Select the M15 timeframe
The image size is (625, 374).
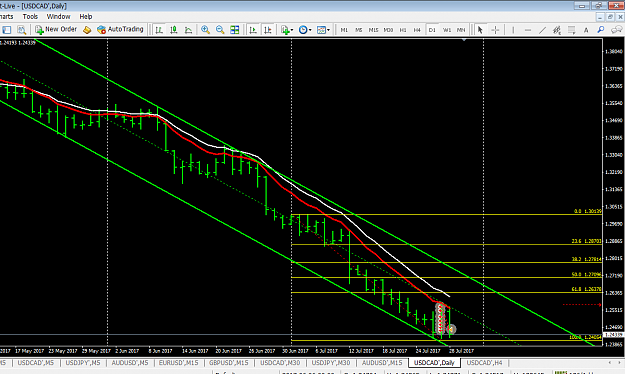tap(373, 30)
